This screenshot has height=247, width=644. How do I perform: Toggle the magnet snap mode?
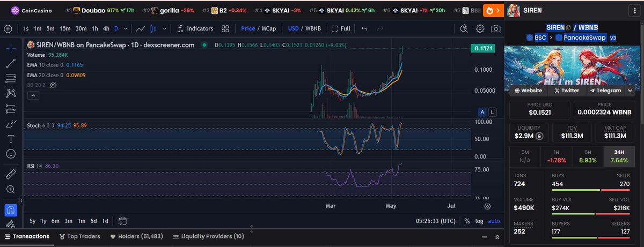pos(10,209)
